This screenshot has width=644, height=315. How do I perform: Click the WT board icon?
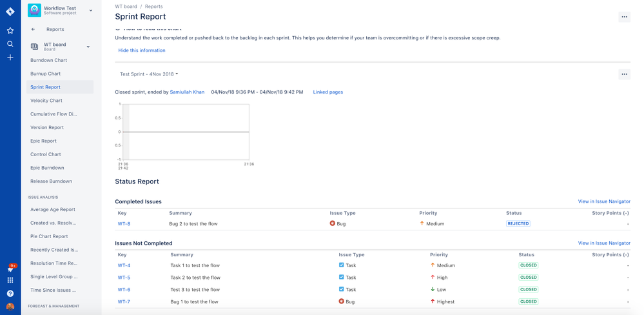35,46
